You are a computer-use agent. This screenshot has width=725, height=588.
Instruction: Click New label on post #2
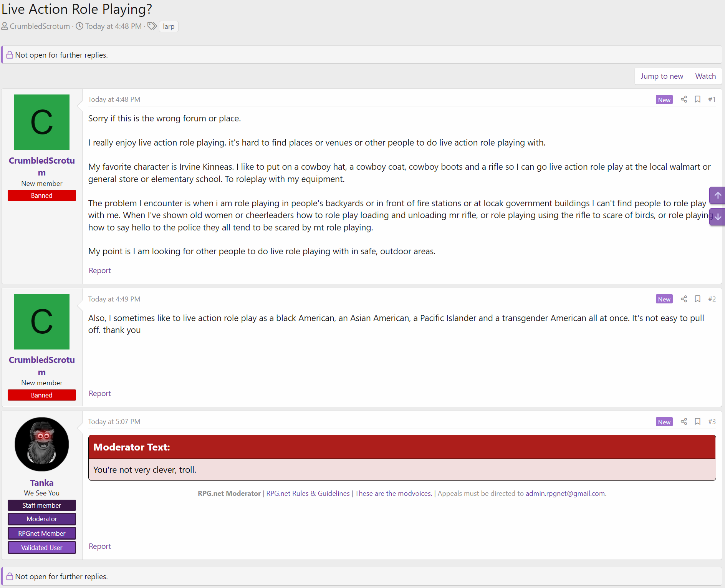(x=664, y=299)
